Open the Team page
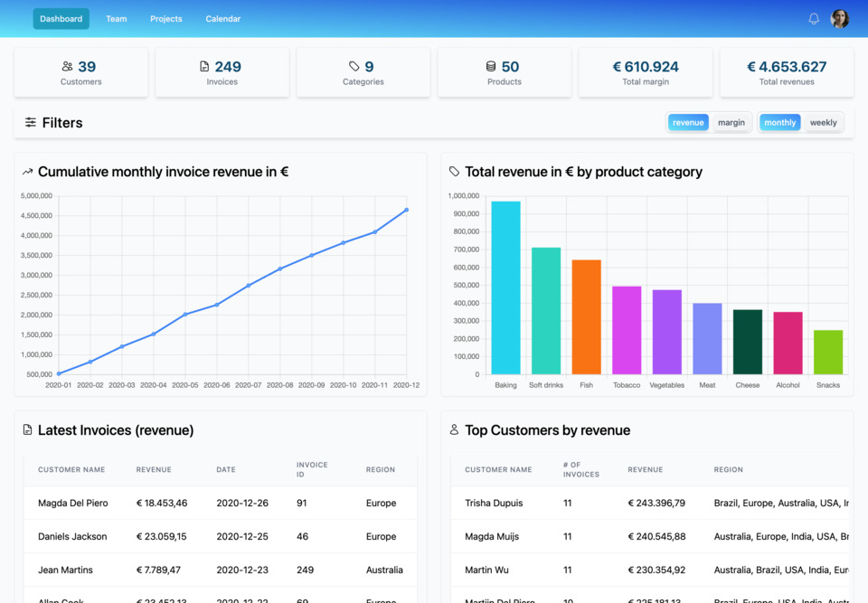Screen dimensions: 868x603 click(x=116, y=18)
